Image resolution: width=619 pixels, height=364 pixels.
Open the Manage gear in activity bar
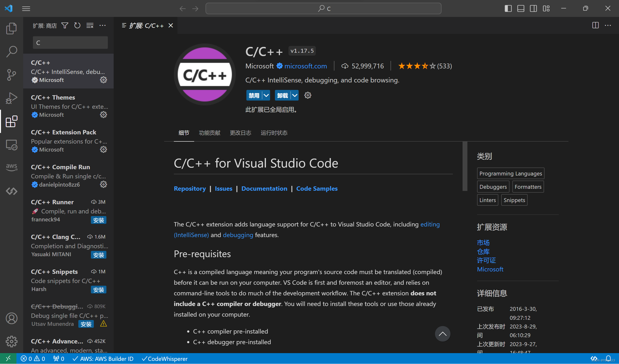[x=11, y=342]
